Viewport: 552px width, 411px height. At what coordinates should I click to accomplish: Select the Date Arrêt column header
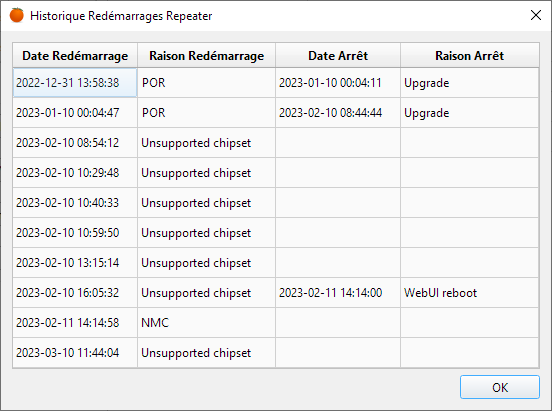tap(338, 55)
